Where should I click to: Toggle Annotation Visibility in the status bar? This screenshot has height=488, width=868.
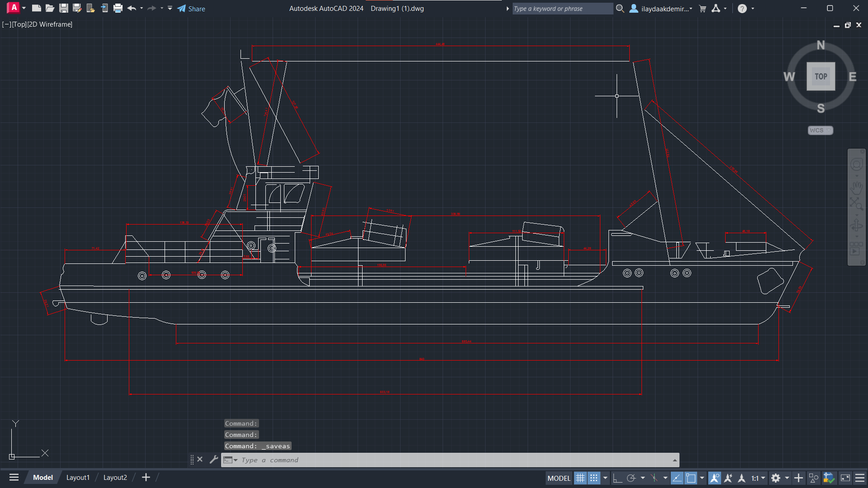click(715, 478)
